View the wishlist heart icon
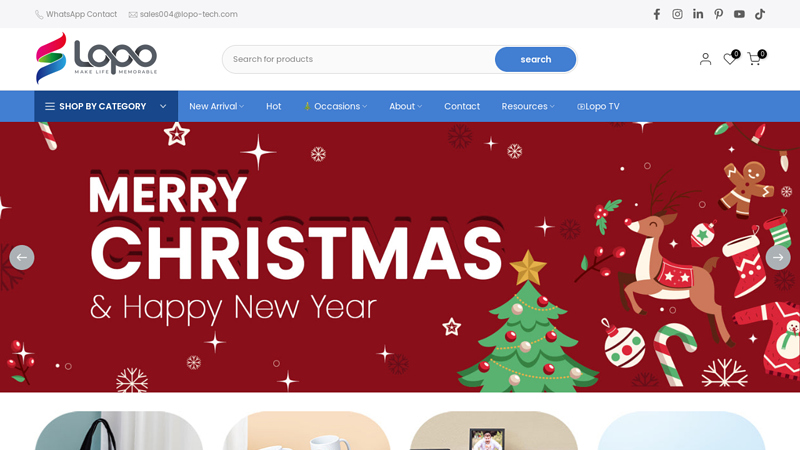Image resolution: width=800 pixels, height=450 pixels. [x=730, y=59]
